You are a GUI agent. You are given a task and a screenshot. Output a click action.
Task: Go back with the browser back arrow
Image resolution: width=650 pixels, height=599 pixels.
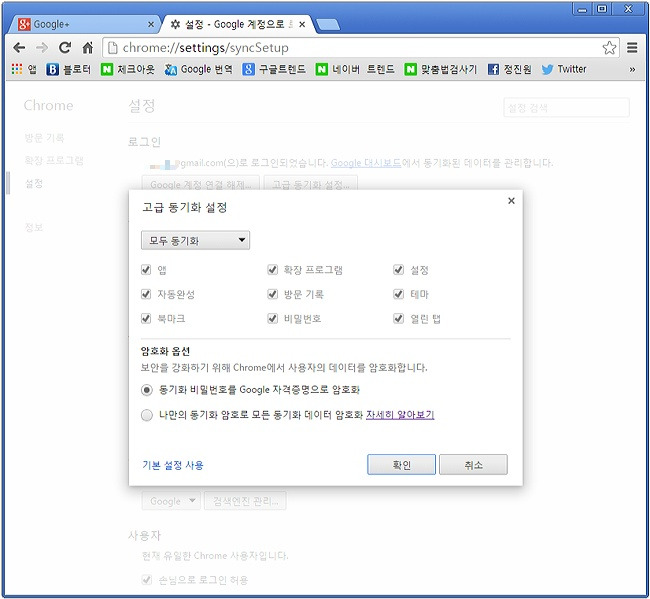coord(19,48)
